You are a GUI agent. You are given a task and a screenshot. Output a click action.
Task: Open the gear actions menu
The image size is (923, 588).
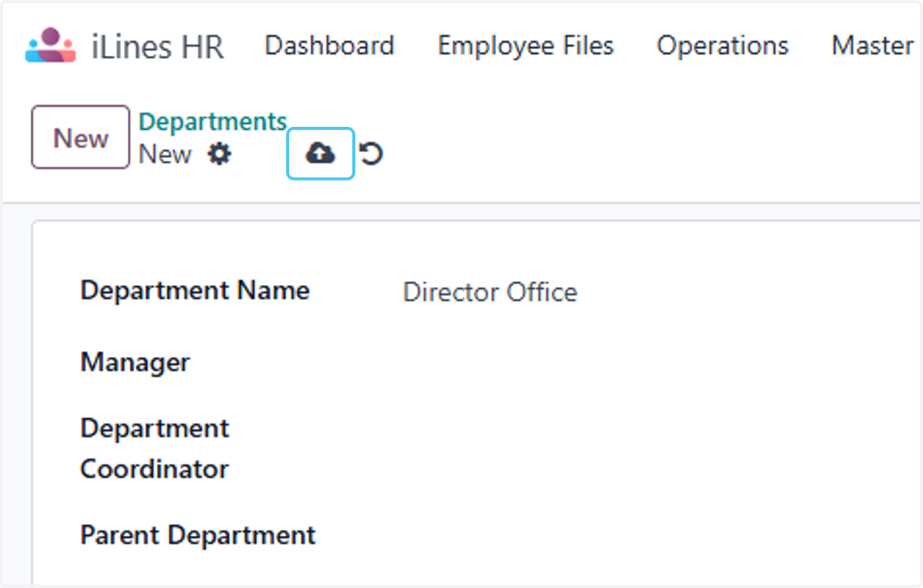219,154
